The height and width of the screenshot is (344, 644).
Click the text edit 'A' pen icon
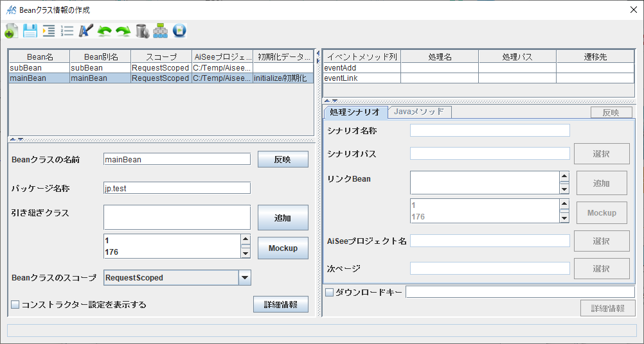tap(85, 31)
